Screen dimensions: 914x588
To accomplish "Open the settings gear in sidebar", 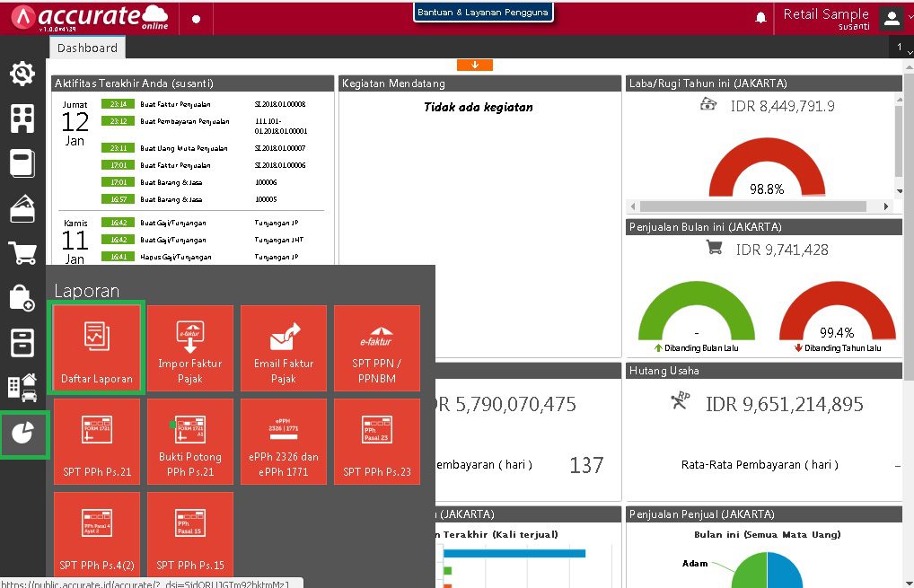I will point(22,74).
